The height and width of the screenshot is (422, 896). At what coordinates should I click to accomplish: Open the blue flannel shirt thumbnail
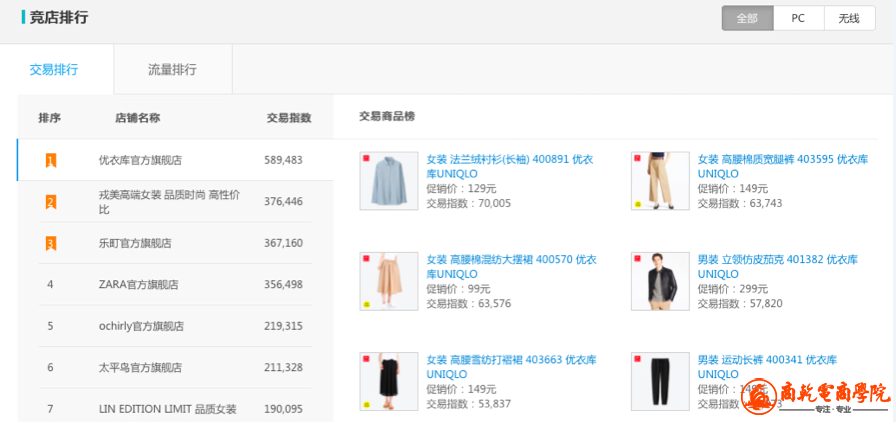(x=389, y=181)
